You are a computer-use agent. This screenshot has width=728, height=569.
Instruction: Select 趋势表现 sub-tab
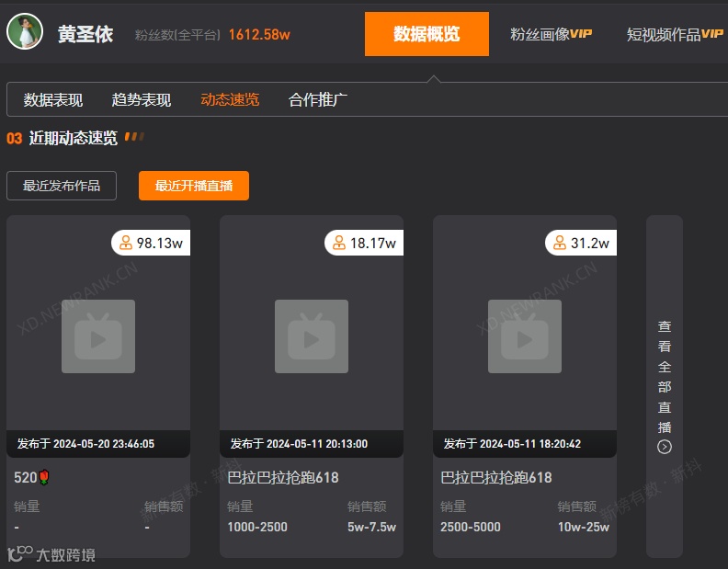tap(142, 99)
